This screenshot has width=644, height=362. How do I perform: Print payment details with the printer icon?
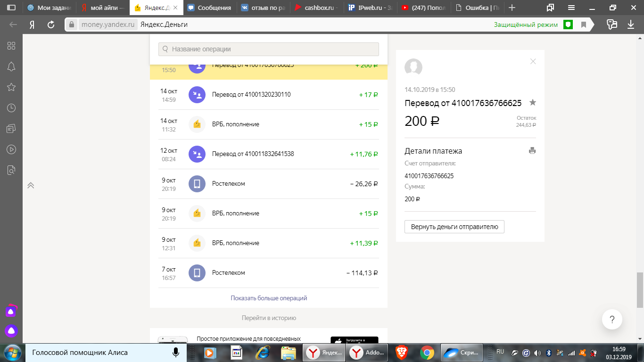click(x=532, y=151)
